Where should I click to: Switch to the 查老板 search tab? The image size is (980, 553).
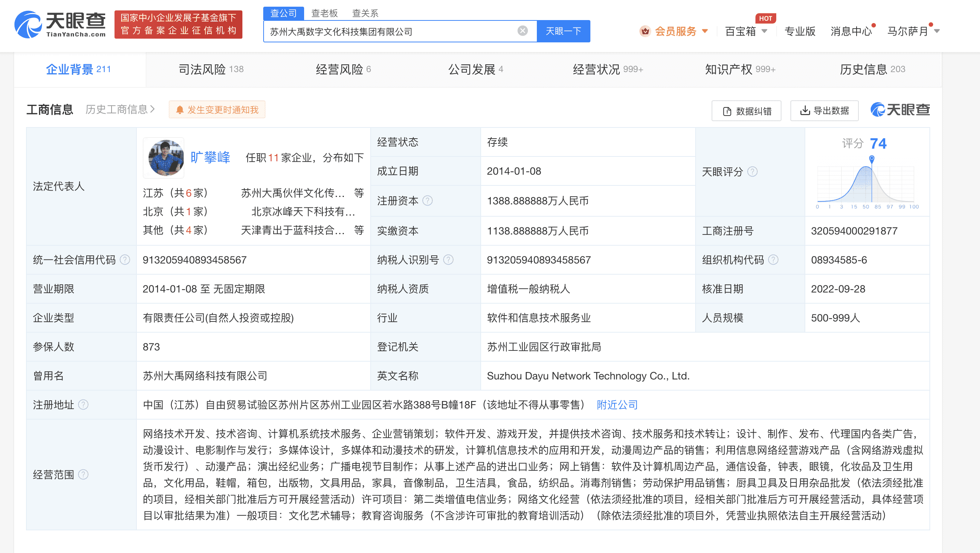(x=324, y=13)
